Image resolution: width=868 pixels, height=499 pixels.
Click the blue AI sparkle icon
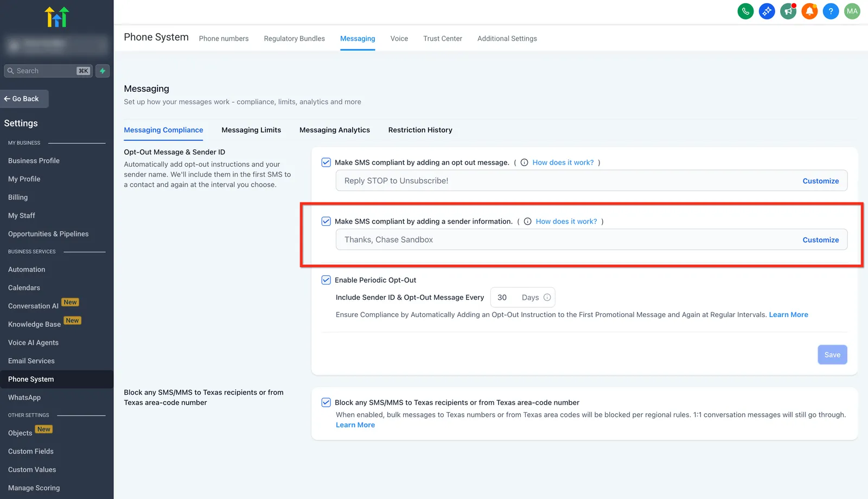[x=767, y=11]
